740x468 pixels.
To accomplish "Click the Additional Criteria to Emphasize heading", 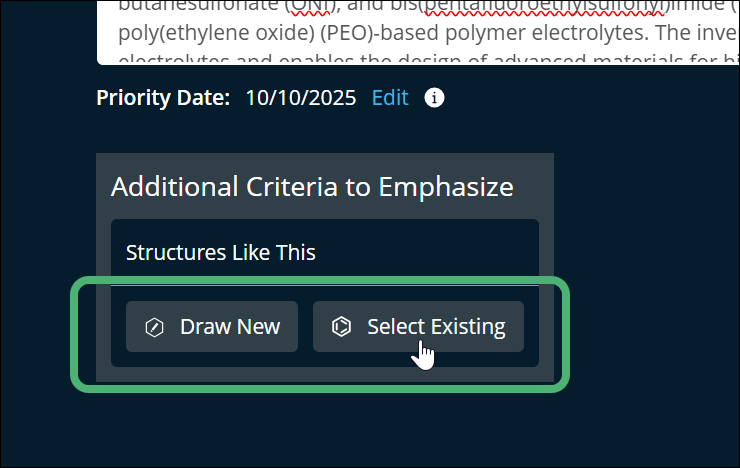I will [312, 187].
